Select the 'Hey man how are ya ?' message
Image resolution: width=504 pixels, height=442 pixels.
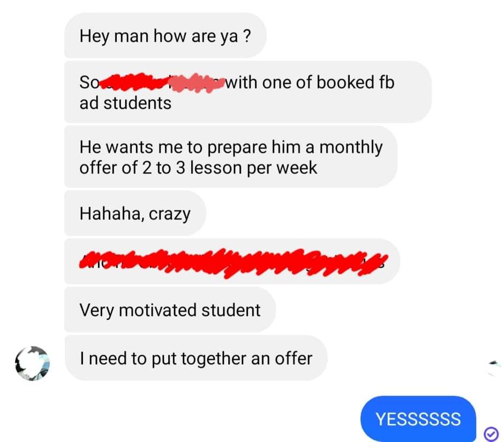pyautogui.click(x=165, y=36)
